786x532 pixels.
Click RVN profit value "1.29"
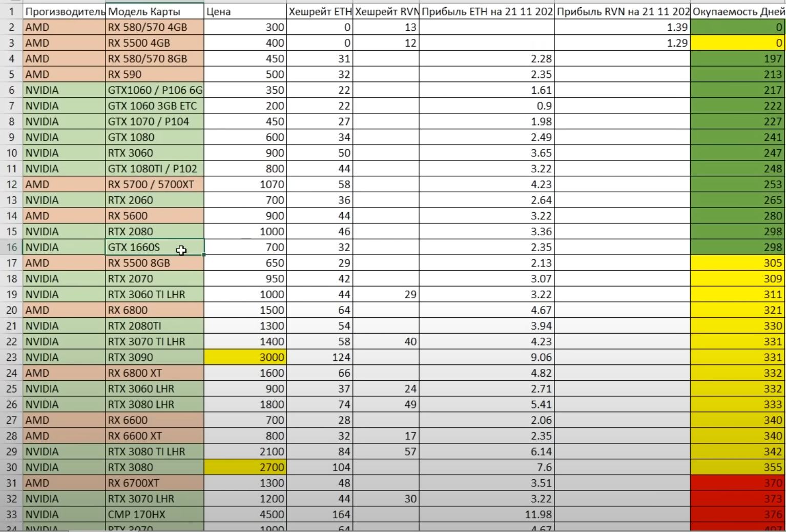[x=623, y=43]
